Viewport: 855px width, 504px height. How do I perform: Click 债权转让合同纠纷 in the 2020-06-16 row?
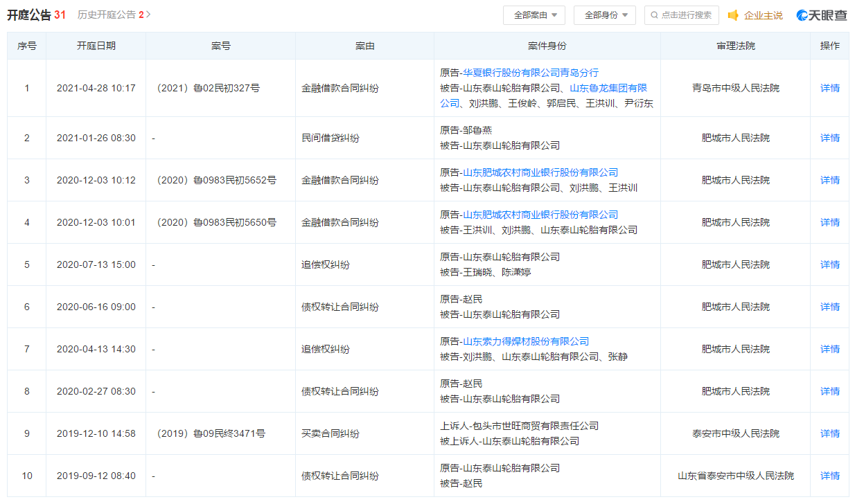coord(340,307)
